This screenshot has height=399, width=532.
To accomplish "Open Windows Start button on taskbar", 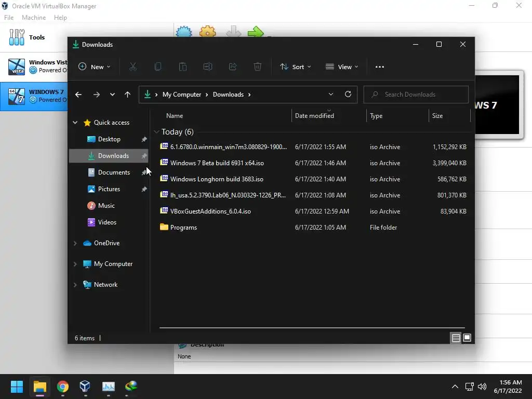I will [x=17, y=386].
